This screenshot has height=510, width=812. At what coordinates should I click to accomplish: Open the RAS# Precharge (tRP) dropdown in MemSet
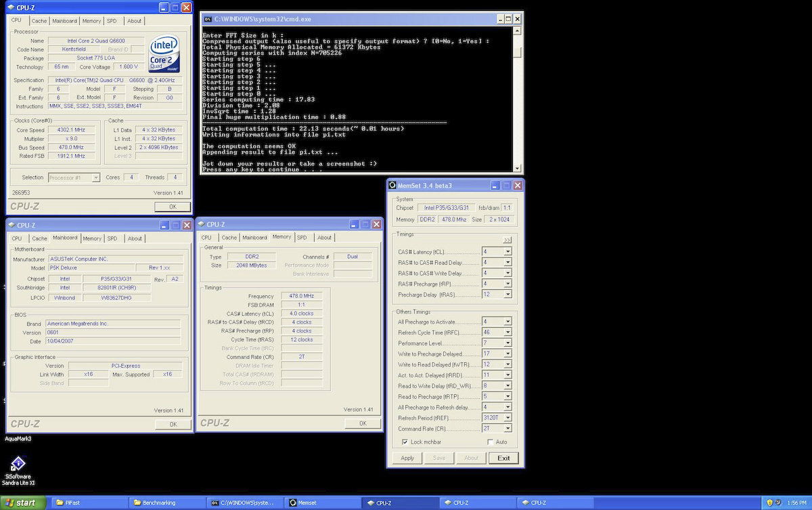507,284
